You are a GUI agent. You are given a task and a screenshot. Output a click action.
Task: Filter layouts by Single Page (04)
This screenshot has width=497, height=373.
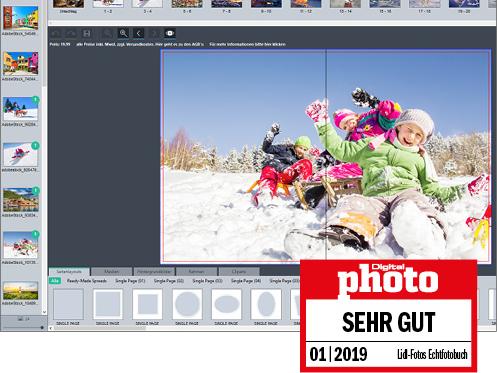point(246,281)
